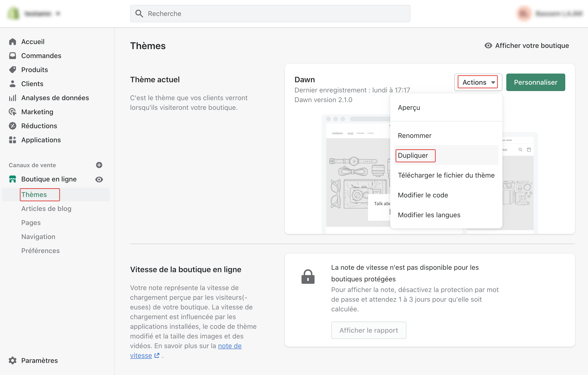The image size is (588, 375).
Task: Click the Réductions discount badge icon
Action: (x=13, y=126)
